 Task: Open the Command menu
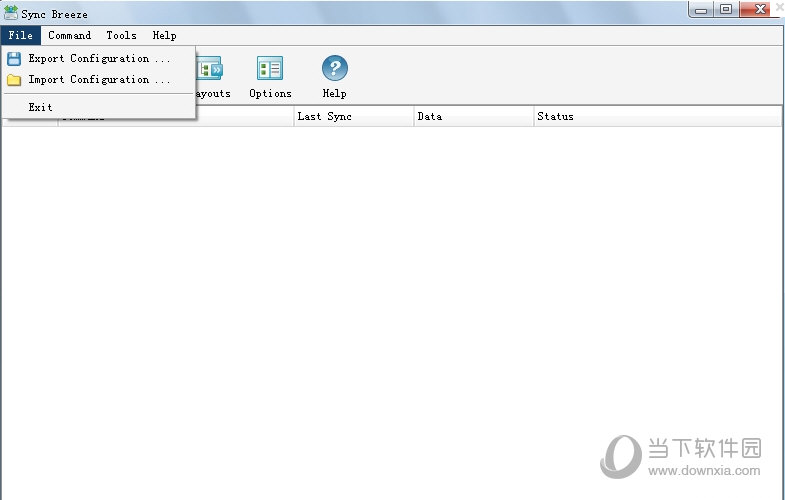70,36
